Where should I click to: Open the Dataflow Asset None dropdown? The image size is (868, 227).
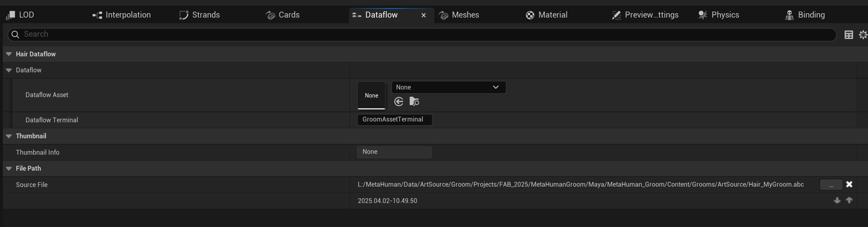pos(449,87)
